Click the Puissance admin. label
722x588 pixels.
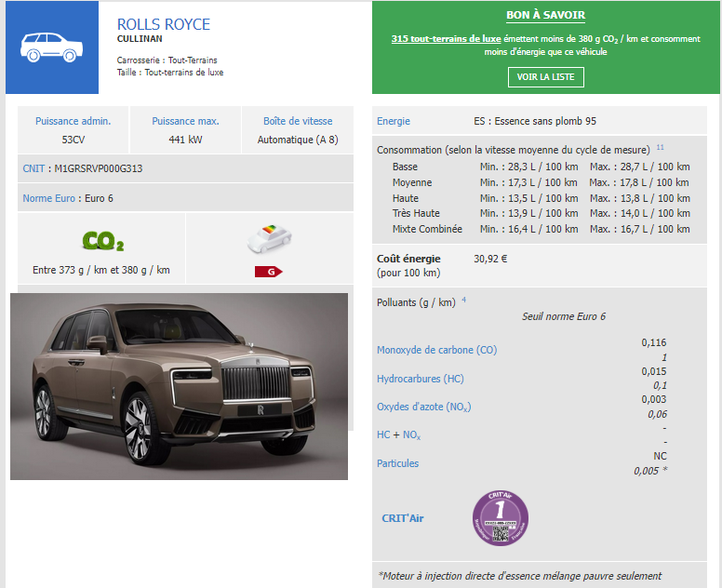pyautogui.click(x=74, y=121)
